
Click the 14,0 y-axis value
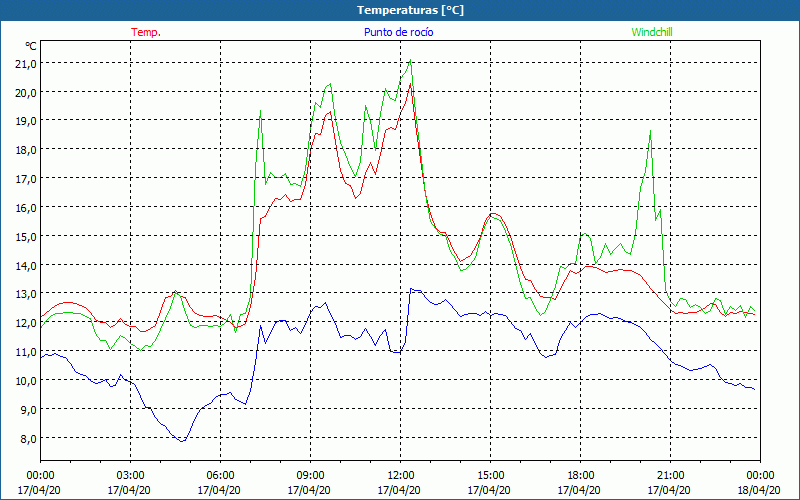28,265
